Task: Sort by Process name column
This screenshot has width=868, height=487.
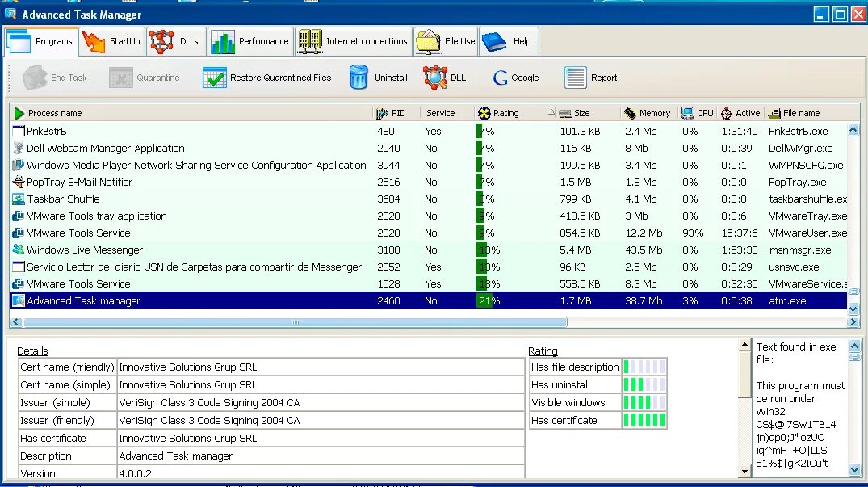Action: tap(191, 113)
